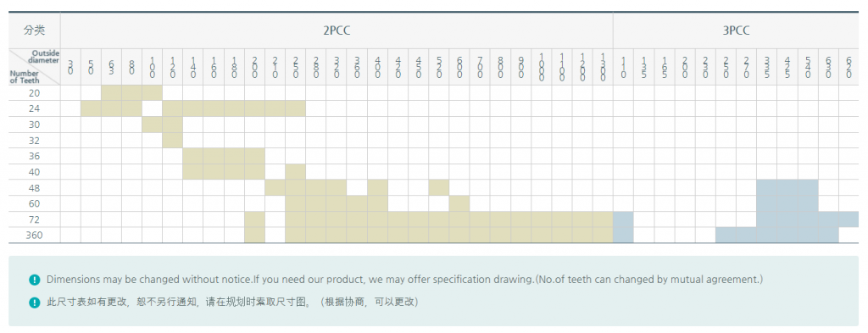Image resolution: width=868 pixels, height=333 pixels.
Task: Select the 72 teeth row label
Action: point(34,219)
